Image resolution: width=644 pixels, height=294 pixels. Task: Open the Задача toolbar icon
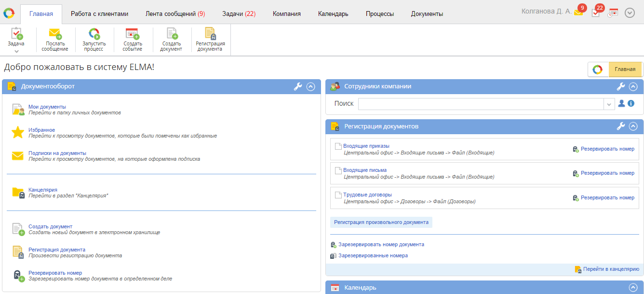pos(16,33)
